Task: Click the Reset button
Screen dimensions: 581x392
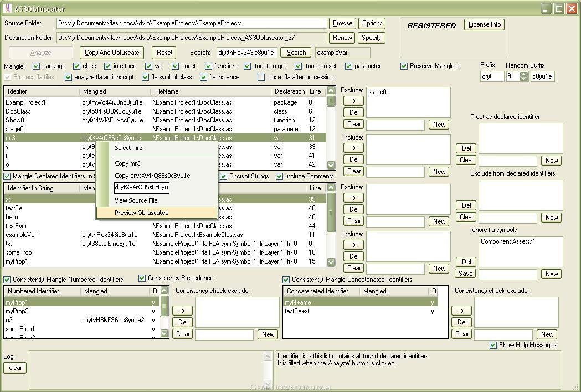Action: 164,53
